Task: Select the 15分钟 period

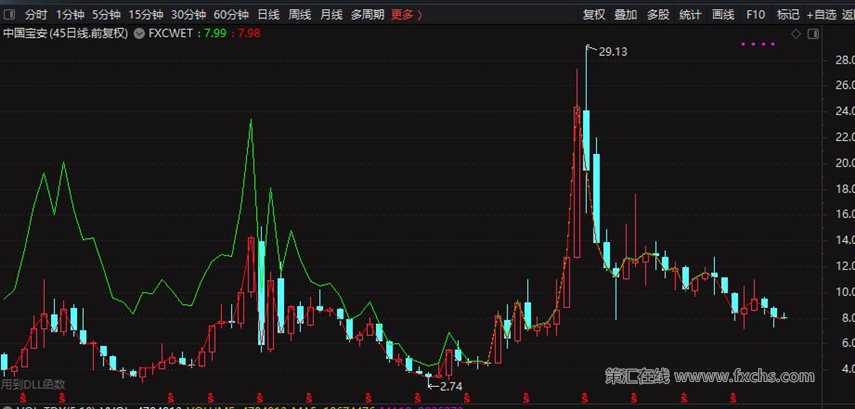Action: pyautogui.click(x=146, y=15)
